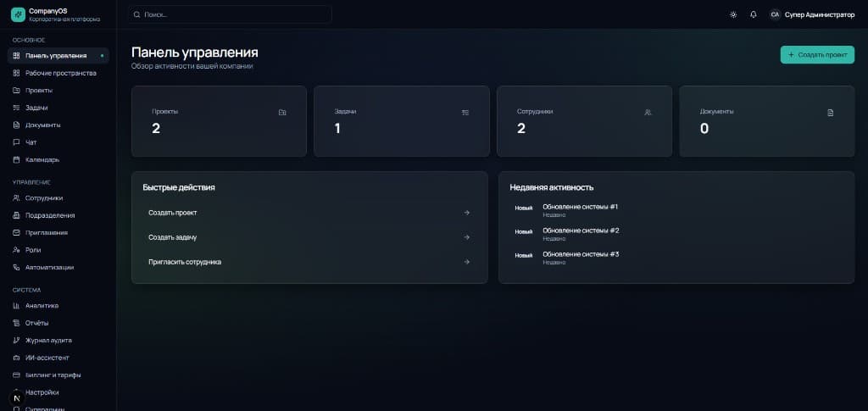
Task: Click the ИИ-ассистент sidebar icon
Action: [x=16, y=358]
